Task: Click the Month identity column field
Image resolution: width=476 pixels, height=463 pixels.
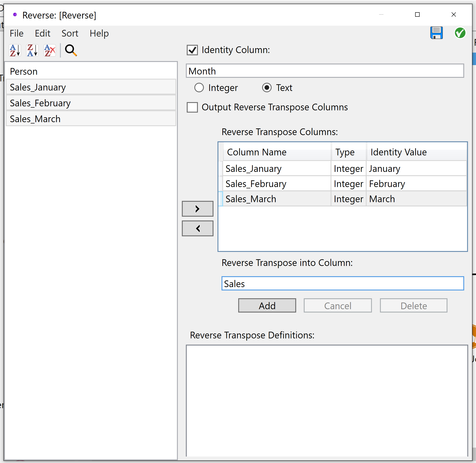Action: coord(324,71)
